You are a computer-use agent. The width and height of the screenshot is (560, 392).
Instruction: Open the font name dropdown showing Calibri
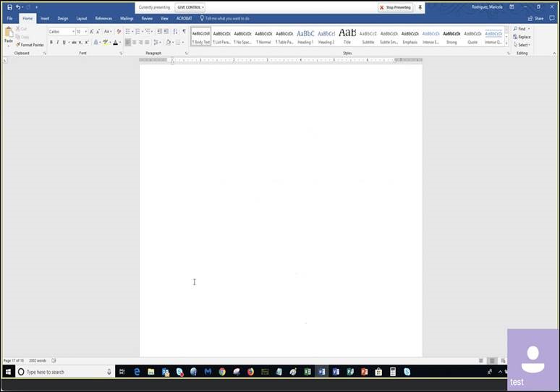click(x=61, y=32)
